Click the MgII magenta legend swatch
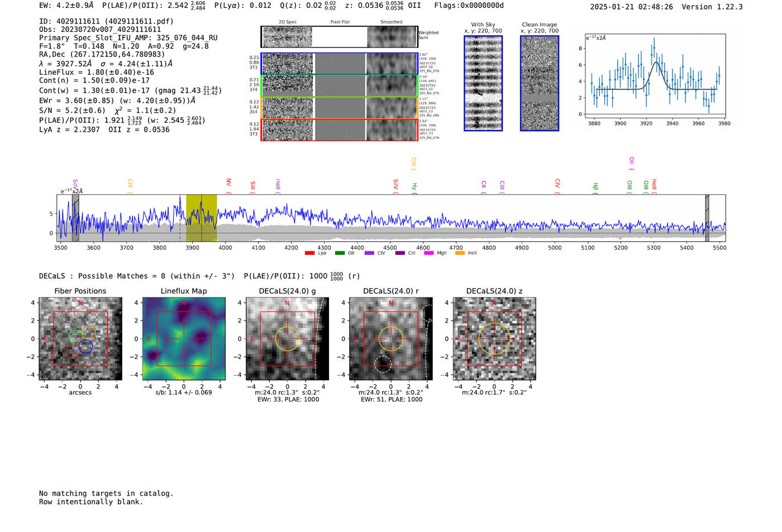 [x=429, y=253]
